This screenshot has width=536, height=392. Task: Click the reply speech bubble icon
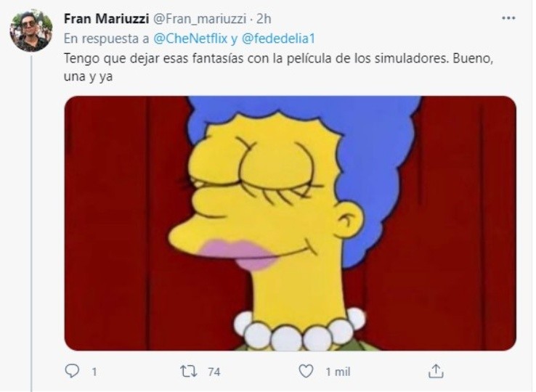click(72, 371)
